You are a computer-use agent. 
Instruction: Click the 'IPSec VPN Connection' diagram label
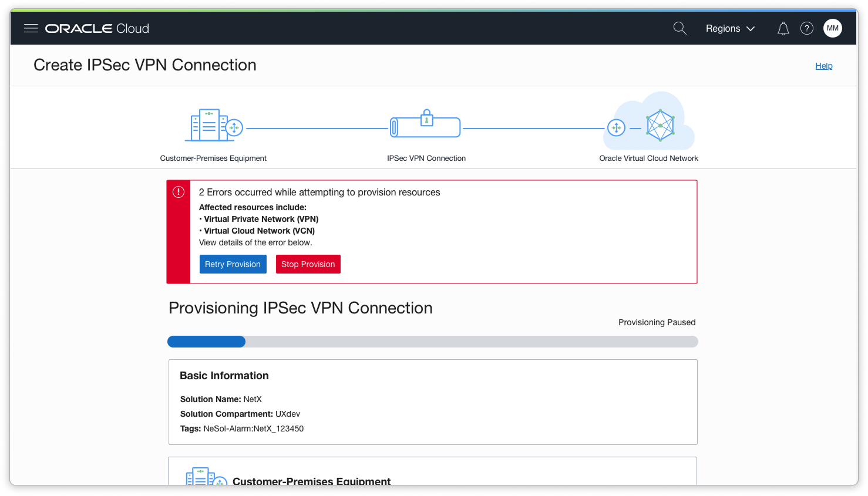coord(426,158)
